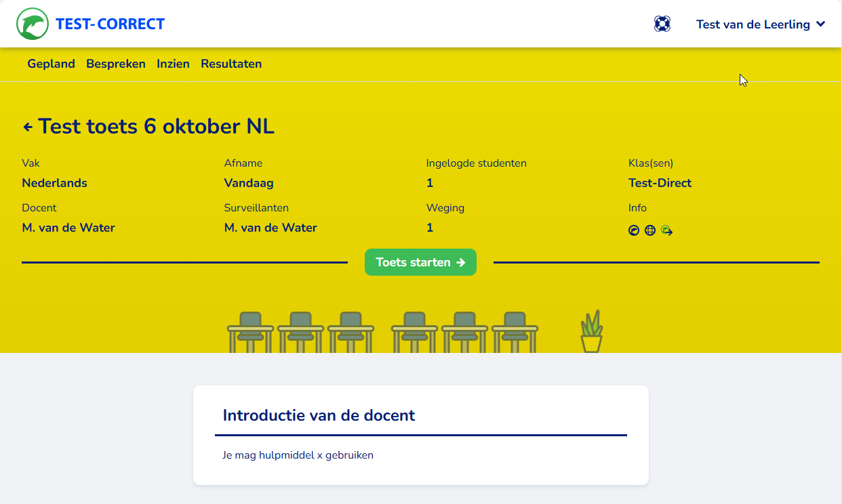The image size is (842, 504).
Task: Click the Test-Direct class name
Action: (660, 183)
